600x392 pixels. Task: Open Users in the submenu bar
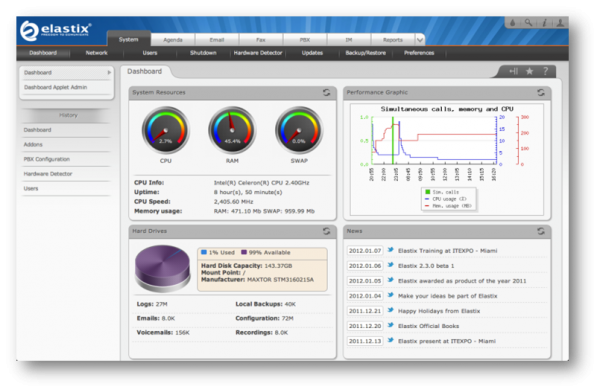[150, 53]
